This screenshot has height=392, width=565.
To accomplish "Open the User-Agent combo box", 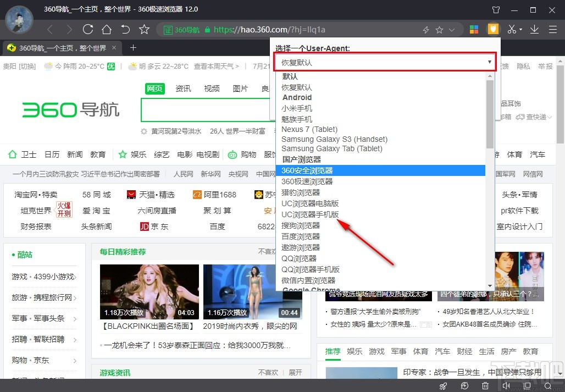I will pos(386,62).
